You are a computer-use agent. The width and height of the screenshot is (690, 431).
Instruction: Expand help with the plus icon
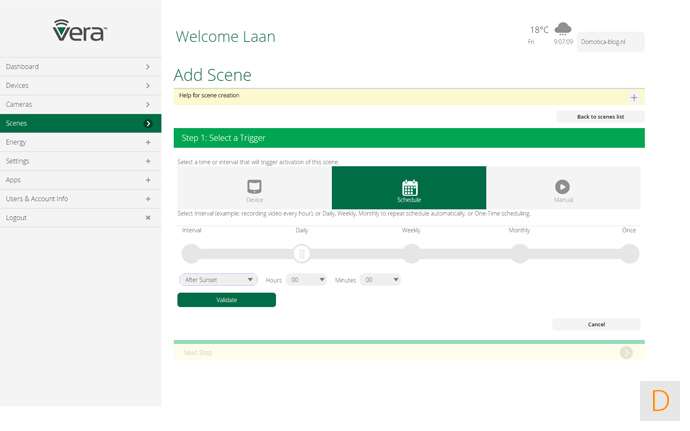tap(633, 97)
